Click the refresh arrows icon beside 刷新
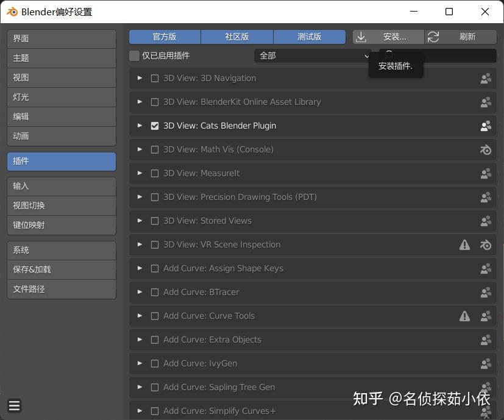 [x=433, y=37]
